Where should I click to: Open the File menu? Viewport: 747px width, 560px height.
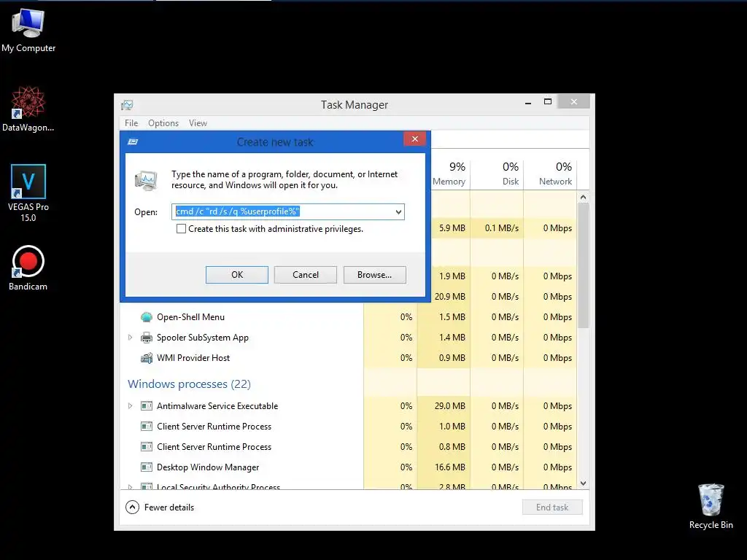tap(131, 123)
